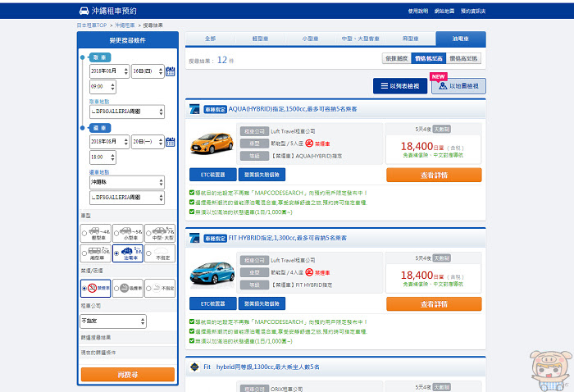Screen dimensions: 574x392
Task: Click the 車種指定 badge on the AQUA listing
Action: click(x=215, y=109)
